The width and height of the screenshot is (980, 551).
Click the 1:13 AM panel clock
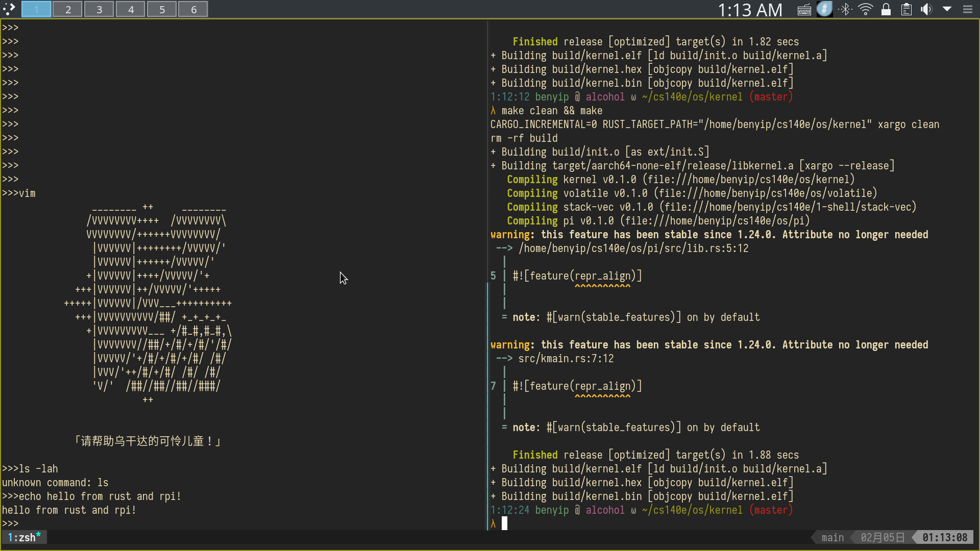click(x=750, y=10)
